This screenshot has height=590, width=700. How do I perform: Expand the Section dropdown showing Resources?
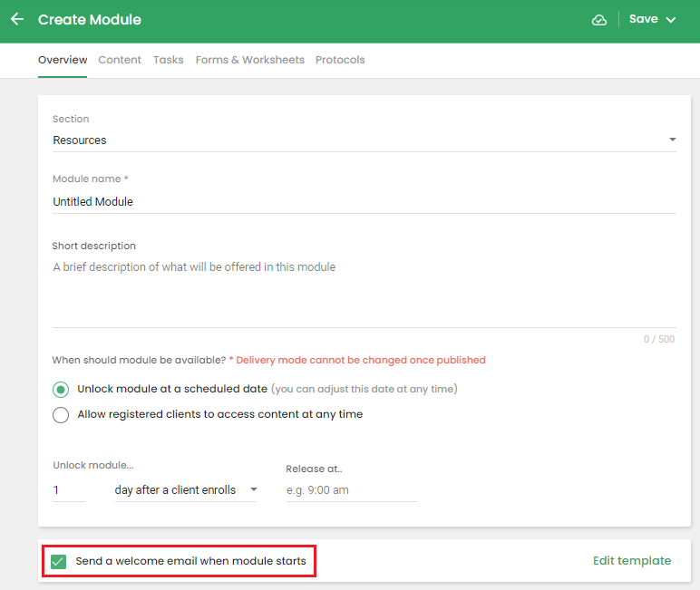click(x=364, y=140)
